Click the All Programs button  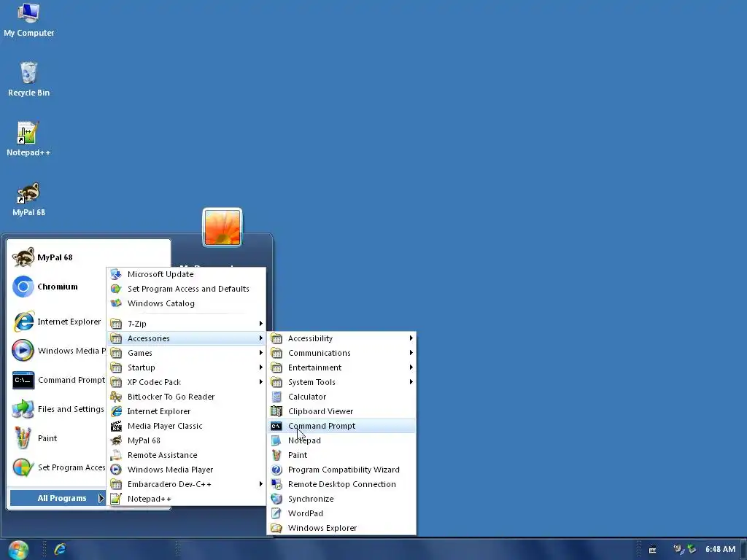(x=58, y=498)
